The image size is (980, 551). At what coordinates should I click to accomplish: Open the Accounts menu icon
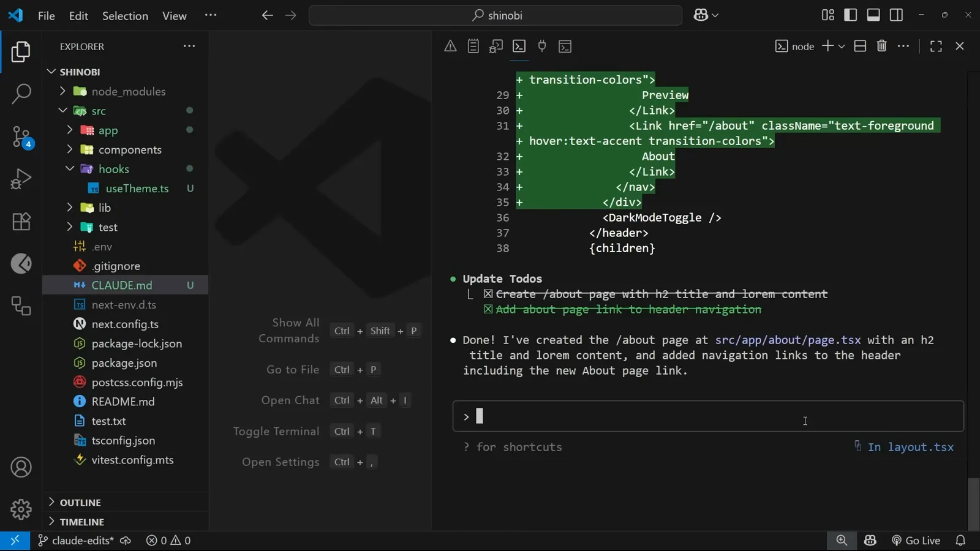coord(21,467)
